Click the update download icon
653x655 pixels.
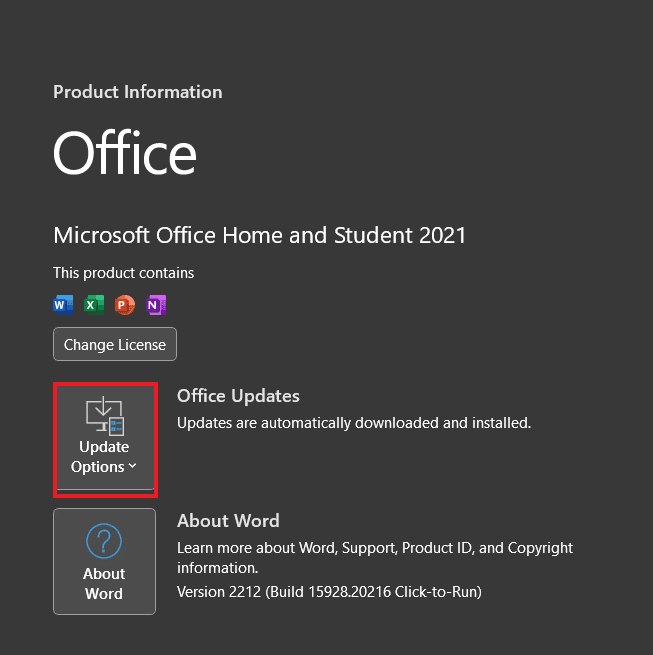pos(104,416)
